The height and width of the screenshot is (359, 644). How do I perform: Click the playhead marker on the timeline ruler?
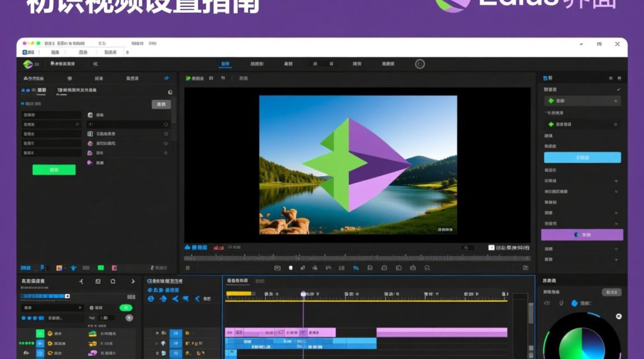303,294
